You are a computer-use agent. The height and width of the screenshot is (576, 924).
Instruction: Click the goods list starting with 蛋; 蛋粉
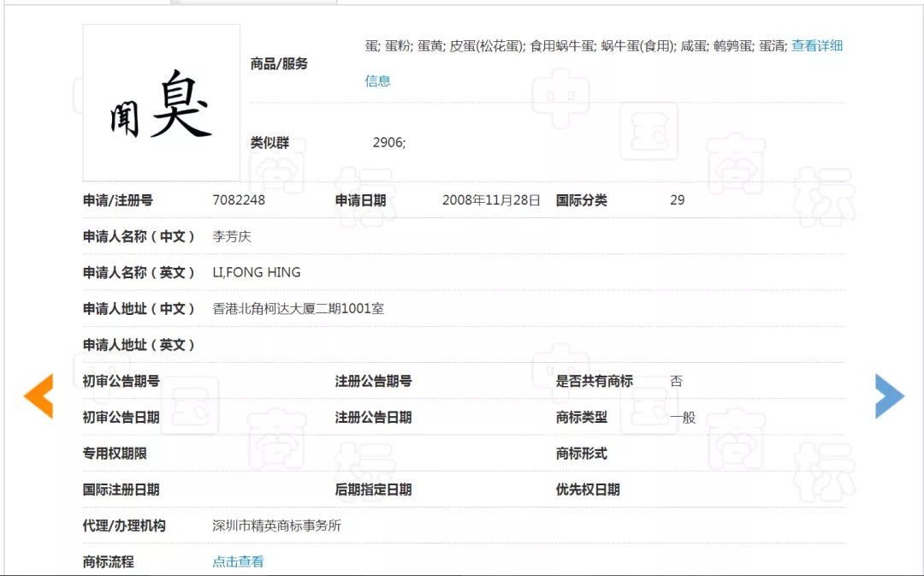coord(576,45)
